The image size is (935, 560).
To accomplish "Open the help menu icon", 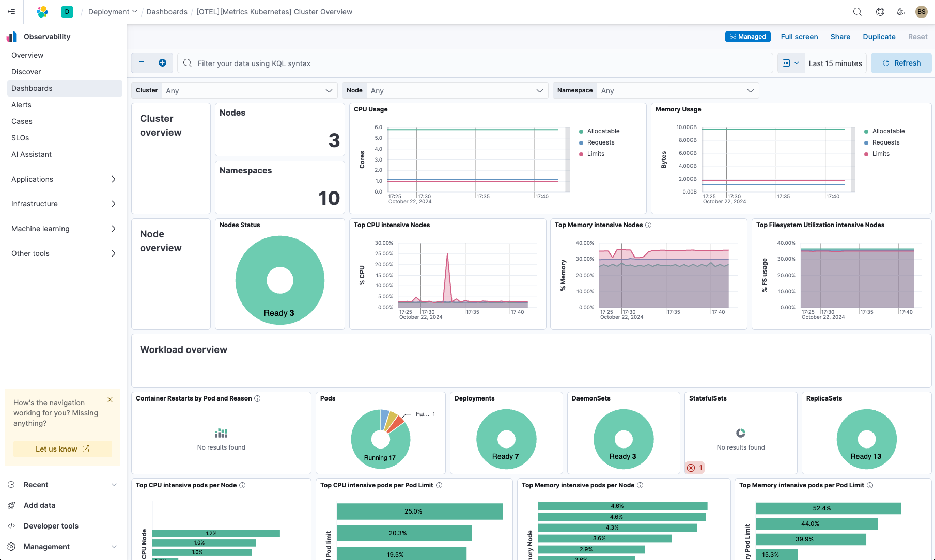I will (x=880, y=12).
